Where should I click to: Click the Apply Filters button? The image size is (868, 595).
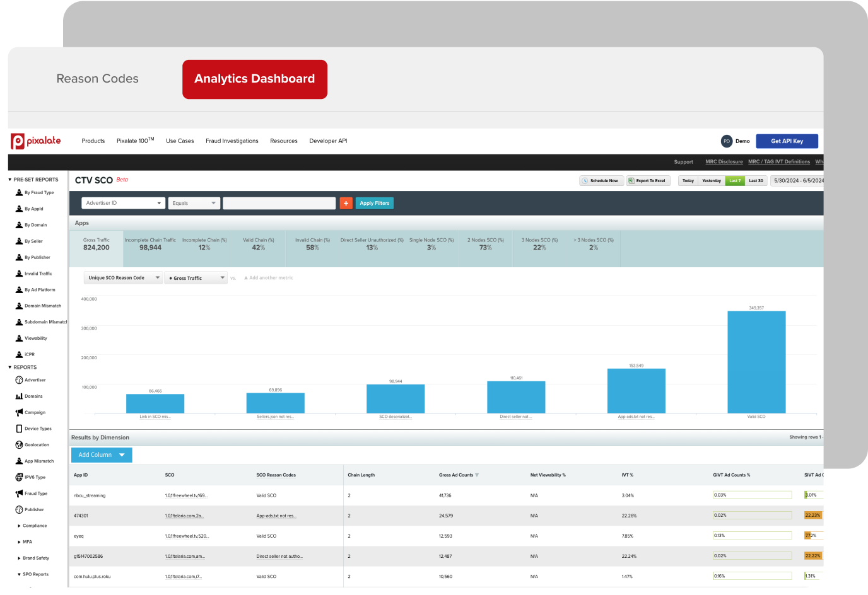click(374, 203)
